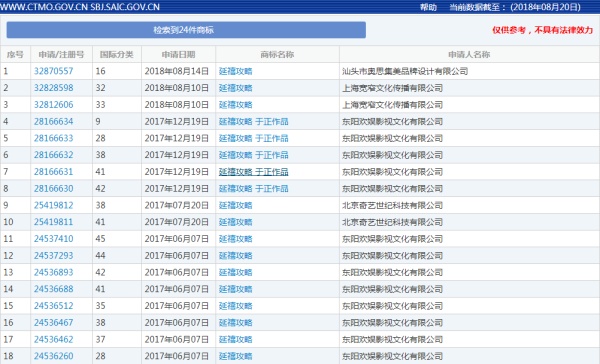Open trademark name link in row 17
Screen dimensions: 600x364
coord(235,340)
